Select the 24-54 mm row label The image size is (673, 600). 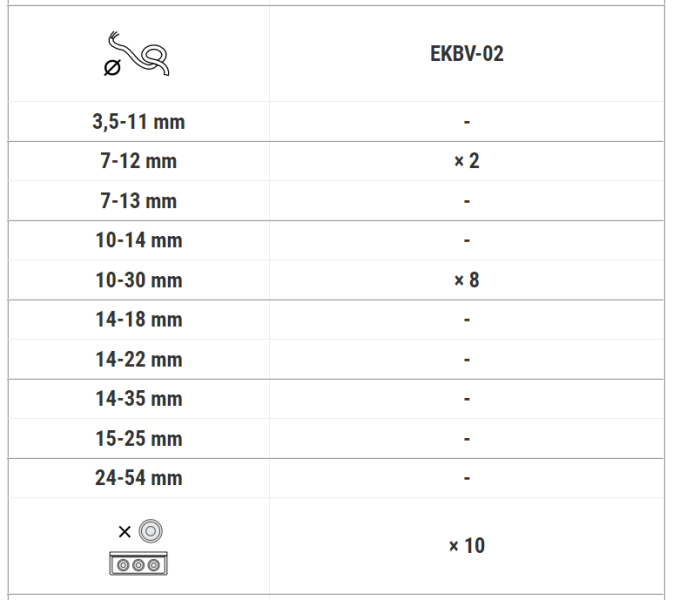[139, 478]
